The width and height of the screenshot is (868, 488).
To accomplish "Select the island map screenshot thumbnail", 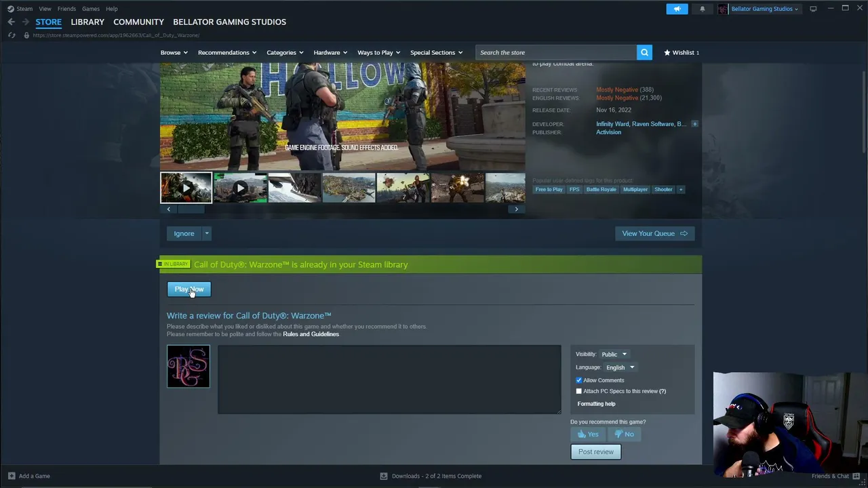I will 349,188.
